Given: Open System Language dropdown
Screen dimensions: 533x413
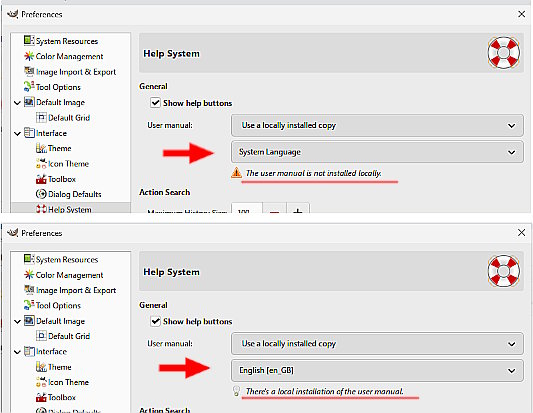Looking at the screenshot, I should click(377, 152).
